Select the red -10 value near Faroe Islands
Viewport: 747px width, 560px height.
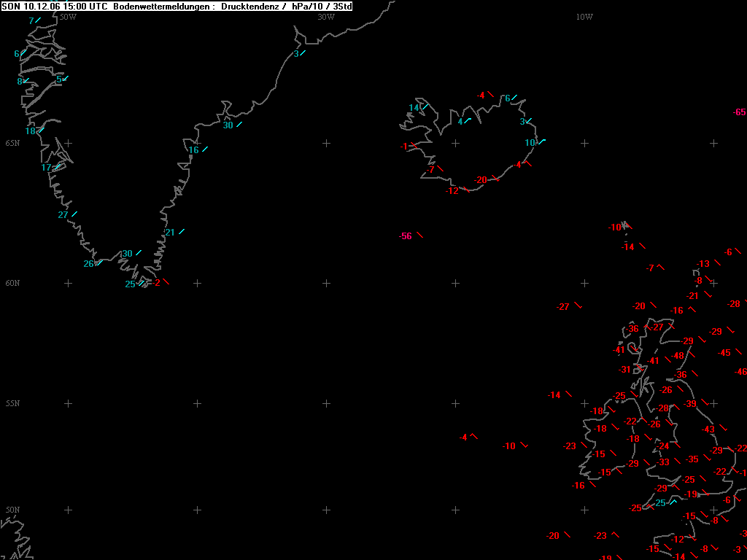click(x=614, y=227)
